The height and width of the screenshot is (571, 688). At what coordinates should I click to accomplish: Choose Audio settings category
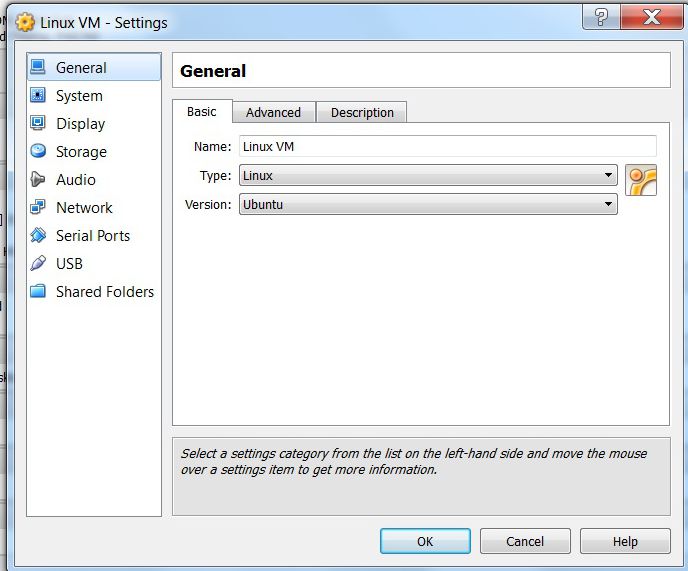pos(94,179)
